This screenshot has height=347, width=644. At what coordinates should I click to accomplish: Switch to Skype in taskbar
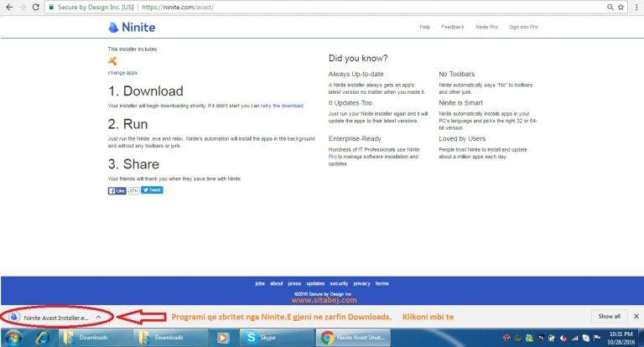point(278,338)
